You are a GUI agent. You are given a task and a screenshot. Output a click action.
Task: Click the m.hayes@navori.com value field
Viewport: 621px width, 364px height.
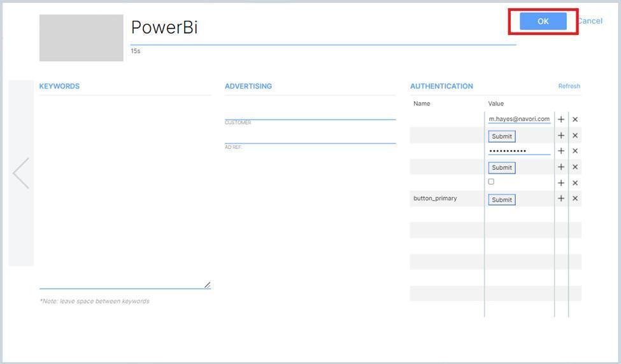click(x=519, y=119)
